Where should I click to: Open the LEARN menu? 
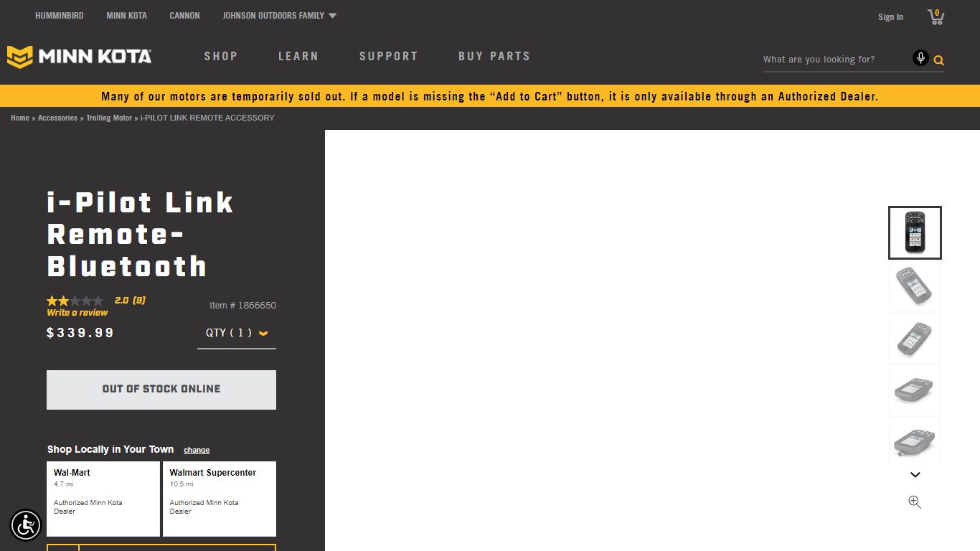298,56
